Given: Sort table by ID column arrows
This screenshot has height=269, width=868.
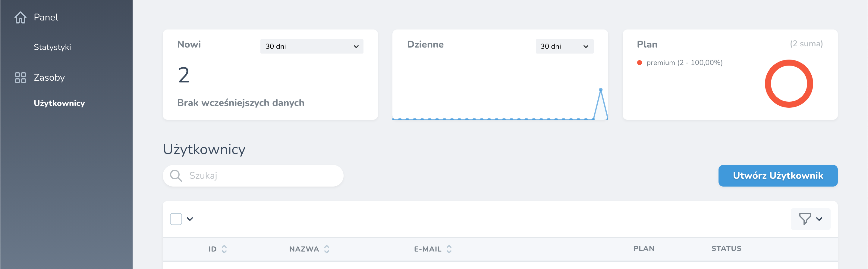Looking at the screenshot, I should [x=225, y=249].
